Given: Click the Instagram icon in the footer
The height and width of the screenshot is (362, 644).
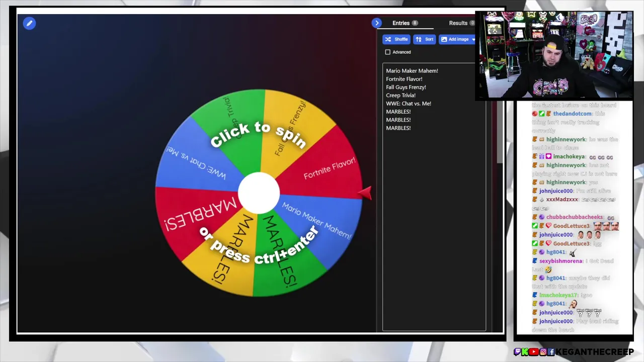Looking at the screenshot, I should (x=543, y=352).
